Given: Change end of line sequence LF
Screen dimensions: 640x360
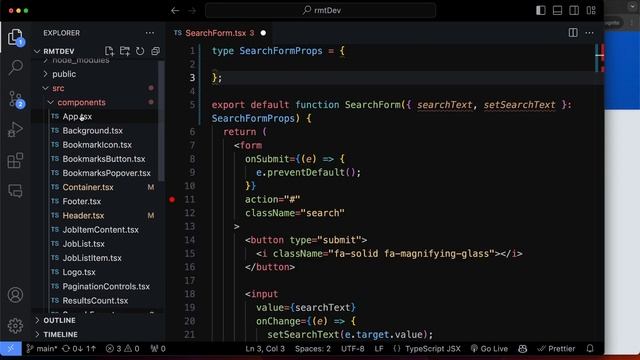Looking at the screenshot, I should (379, 349).
